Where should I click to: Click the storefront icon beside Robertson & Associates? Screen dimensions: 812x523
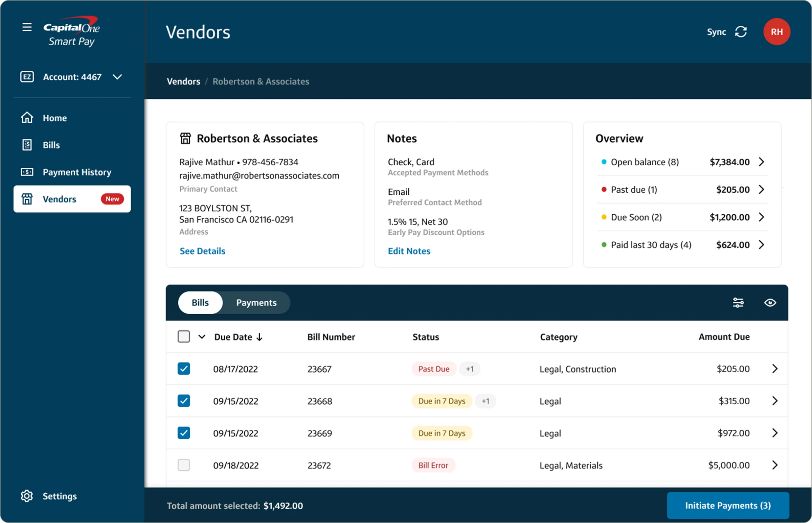[x=185, y=139]
